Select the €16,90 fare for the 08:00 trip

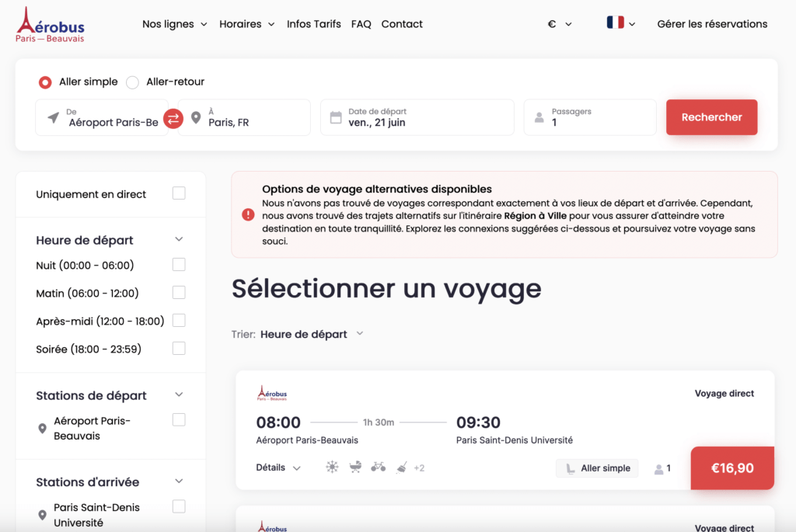click(x=732, y=468)
